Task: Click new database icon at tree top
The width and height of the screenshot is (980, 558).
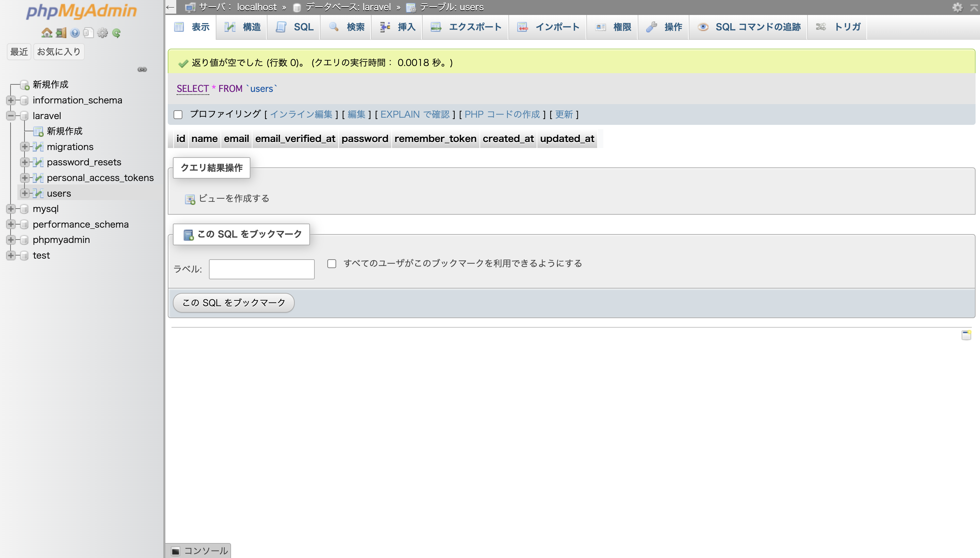Action: tap(24, 85)
